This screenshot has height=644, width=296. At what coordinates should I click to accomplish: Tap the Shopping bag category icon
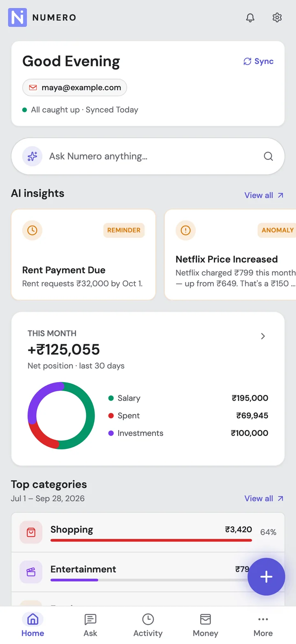[x=31, y=532]
